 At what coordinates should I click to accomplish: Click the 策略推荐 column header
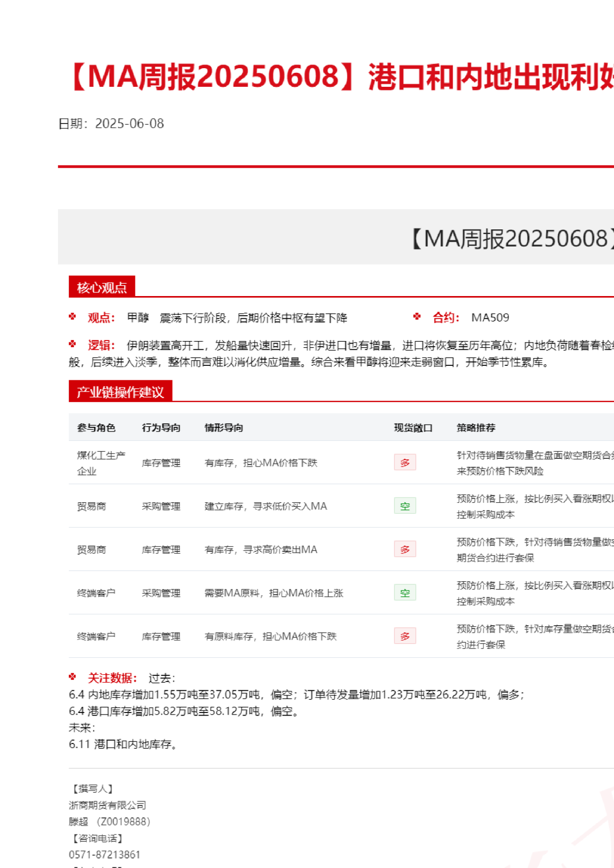pyautogui.click(x=476, y=428)
